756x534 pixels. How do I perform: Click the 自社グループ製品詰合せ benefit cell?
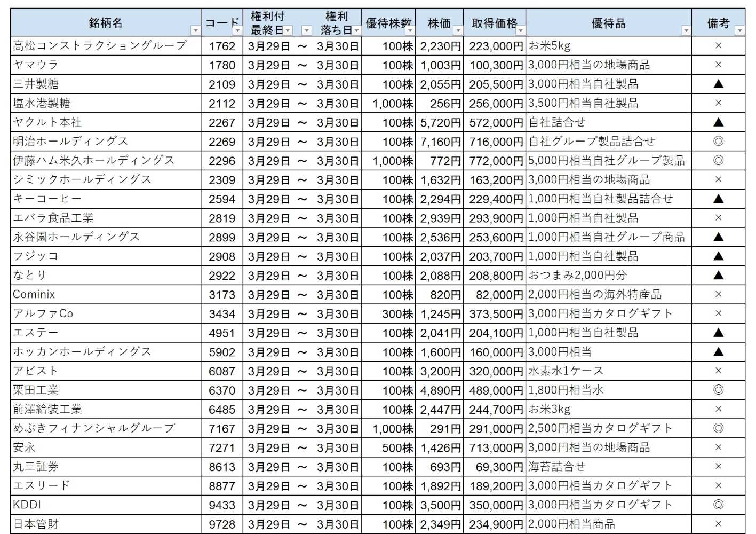point(609,142)
